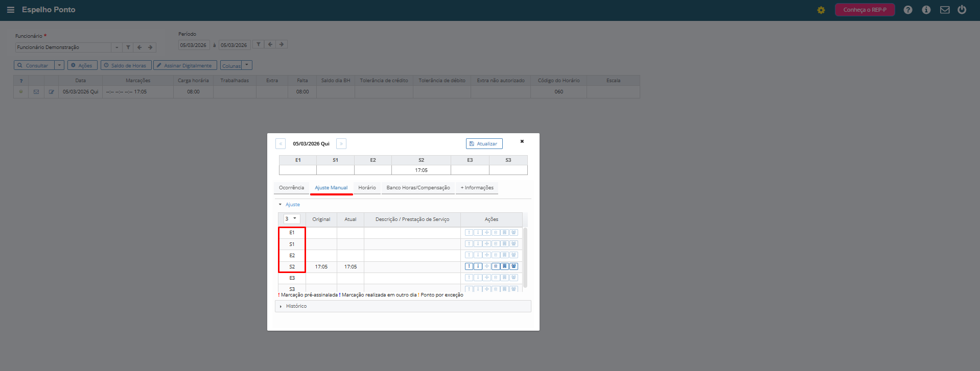The height and width of the screenshot is (371, 980).
Task: Click the move-down arrow in S2 row
Action: (478, 266)
